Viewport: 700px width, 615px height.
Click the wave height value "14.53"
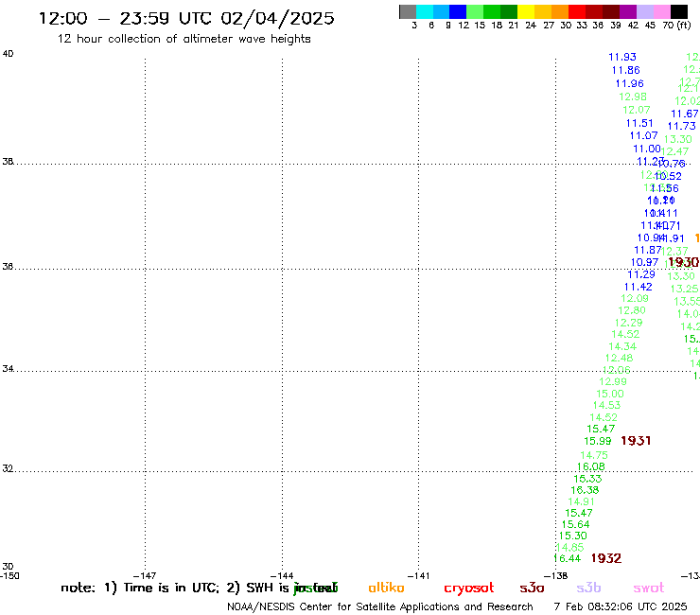click(x=606, y=406)
